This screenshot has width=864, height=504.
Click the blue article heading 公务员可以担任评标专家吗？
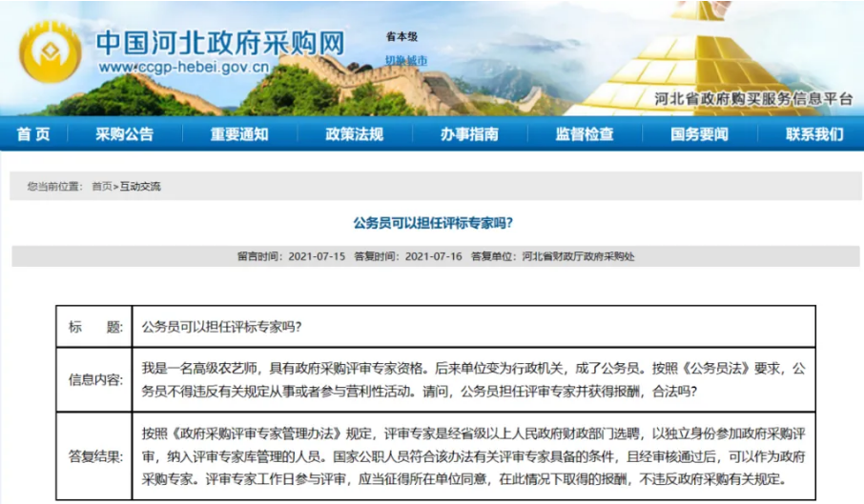pyautogui.click(x=433, y=224)
